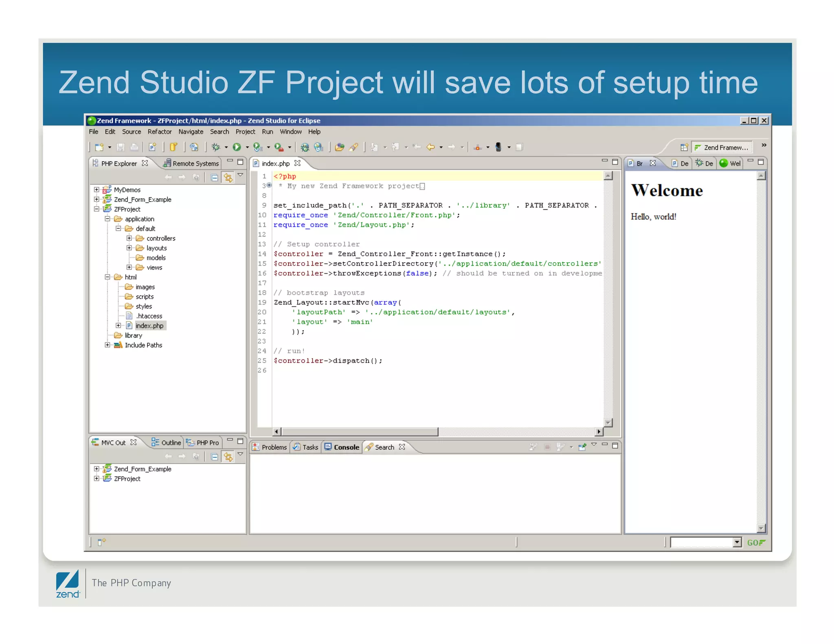Open PHP Explorer view menu triangle

[240, 175]
